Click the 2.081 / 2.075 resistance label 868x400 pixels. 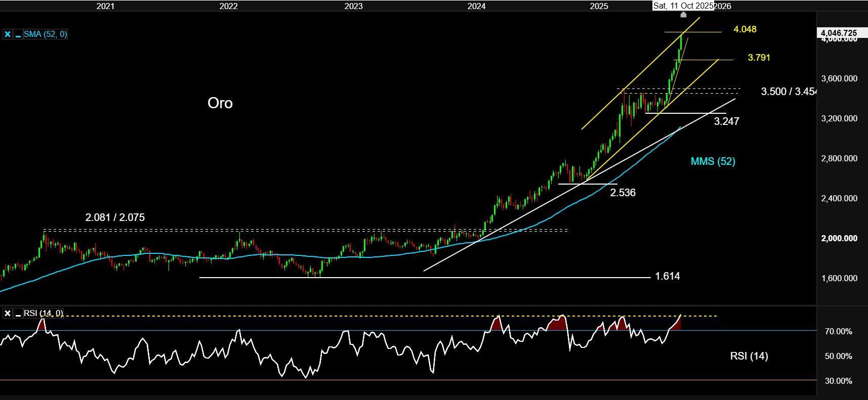click(x=115, y=217)
